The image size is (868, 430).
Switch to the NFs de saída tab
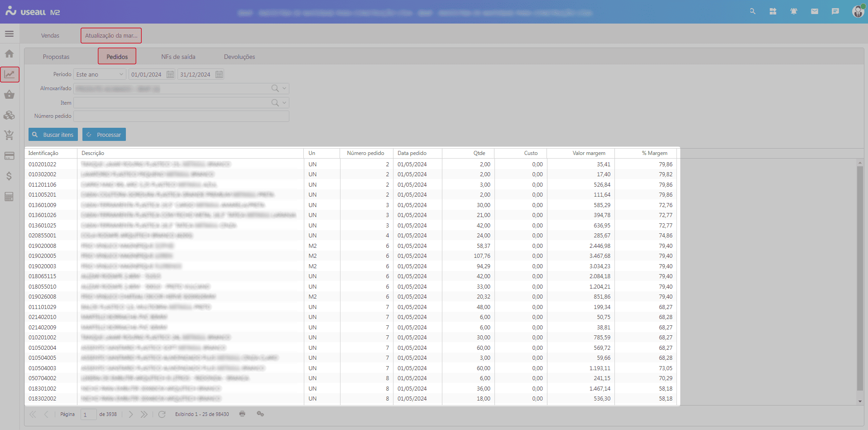178,57
